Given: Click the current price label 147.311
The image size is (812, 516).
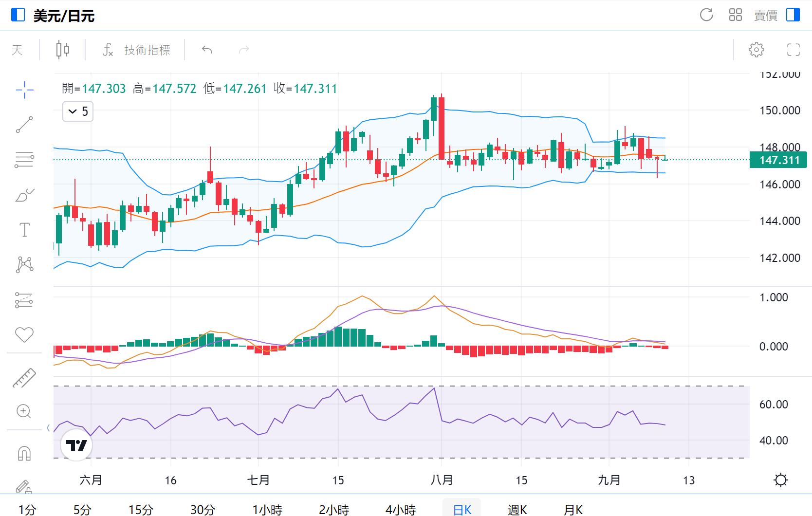Looking at the screenshot, I should tap(778, 160).
